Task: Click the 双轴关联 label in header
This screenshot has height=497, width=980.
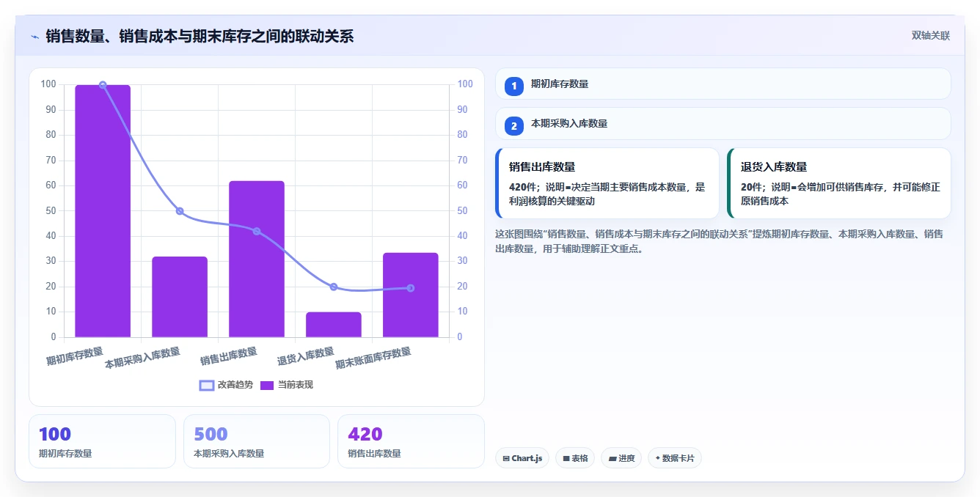Action: [931, 36]
